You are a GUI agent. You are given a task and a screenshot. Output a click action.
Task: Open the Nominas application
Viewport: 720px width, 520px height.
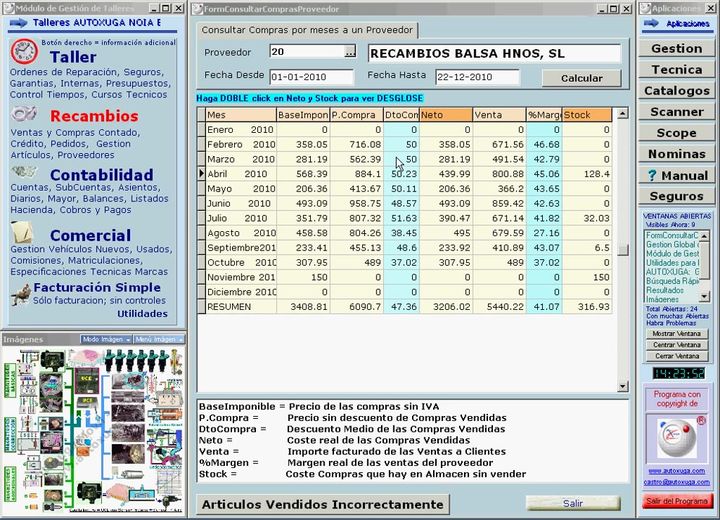pos(676,154)
